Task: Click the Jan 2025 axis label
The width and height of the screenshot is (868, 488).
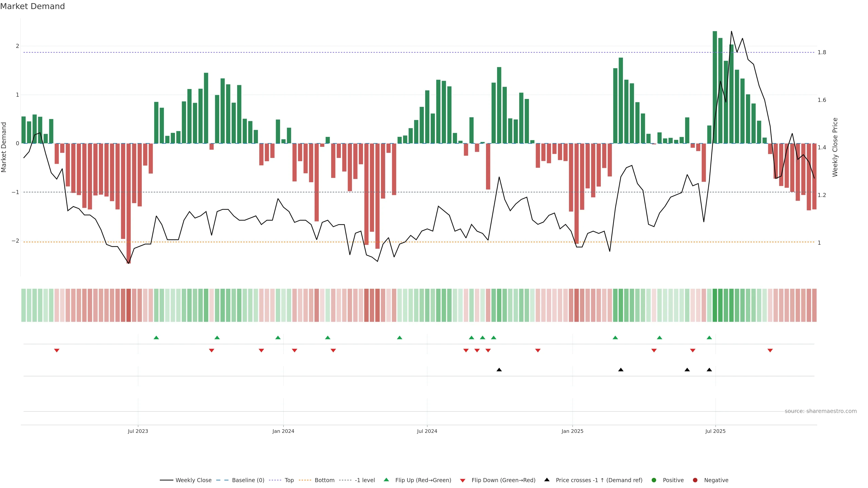Action: point(572,431)
